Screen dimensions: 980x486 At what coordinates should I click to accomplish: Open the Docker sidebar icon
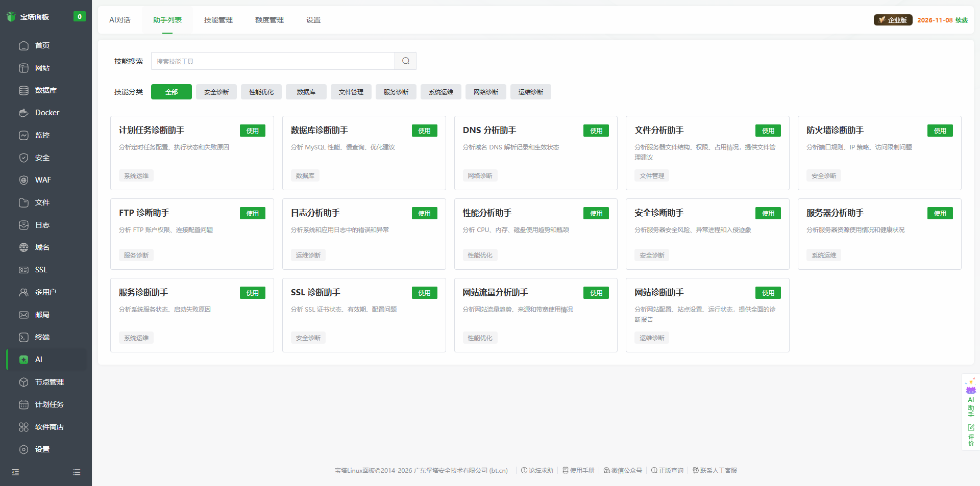coord(24,113)
